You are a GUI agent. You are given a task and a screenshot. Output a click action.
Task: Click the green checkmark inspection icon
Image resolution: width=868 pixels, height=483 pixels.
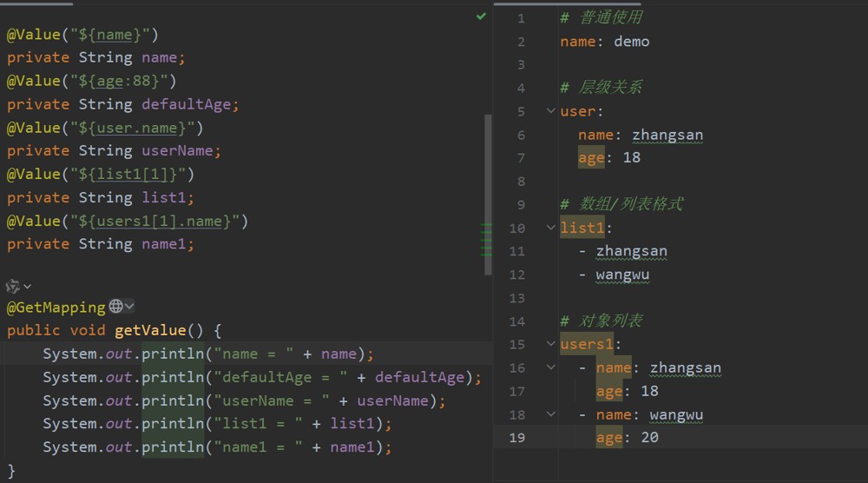(x=481, y=17)
